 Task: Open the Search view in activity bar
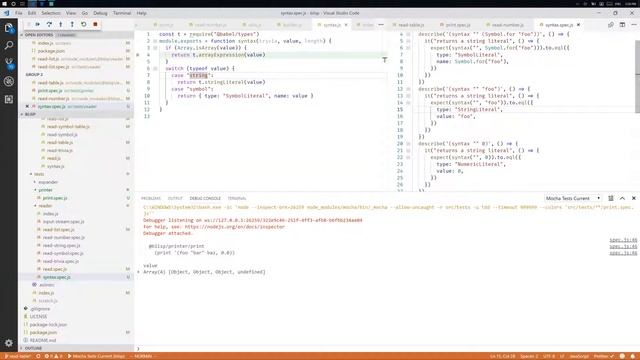9,45
